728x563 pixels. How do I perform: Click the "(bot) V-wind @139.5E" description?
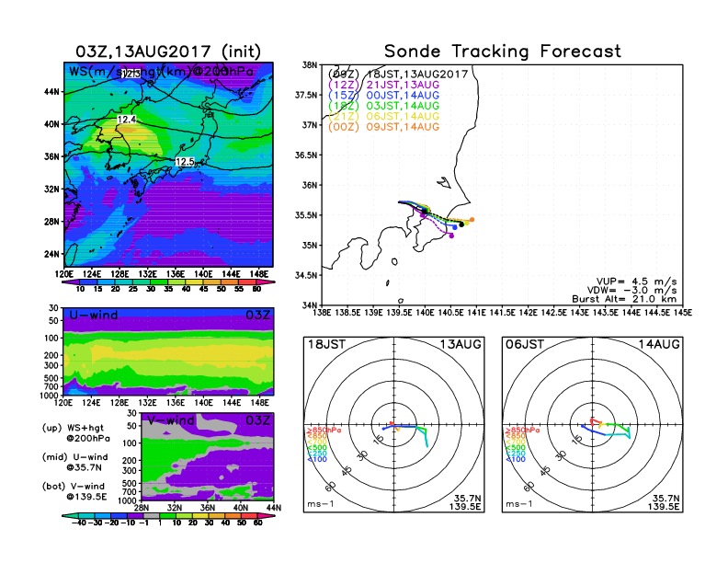pos(74,491)
